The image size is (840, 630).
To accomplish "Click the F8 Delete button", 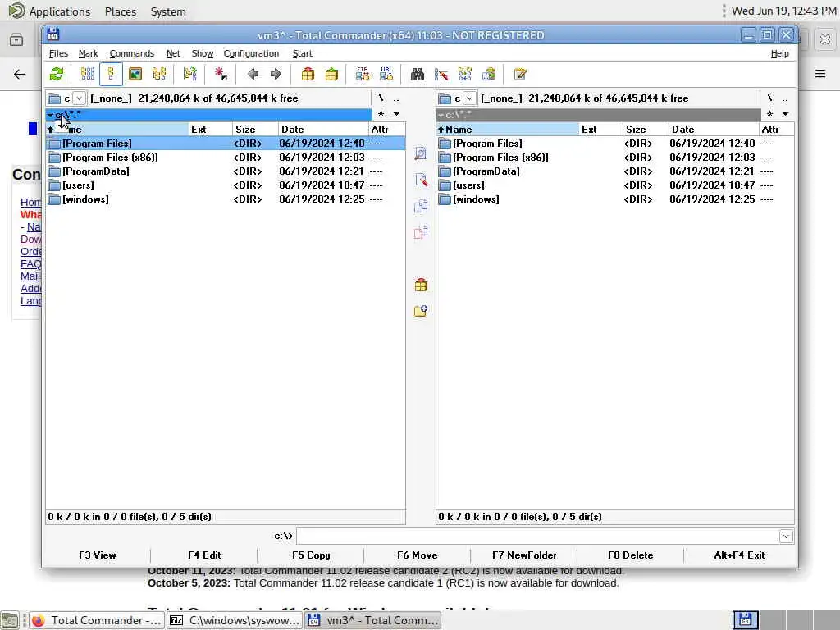I will [631, 555].
